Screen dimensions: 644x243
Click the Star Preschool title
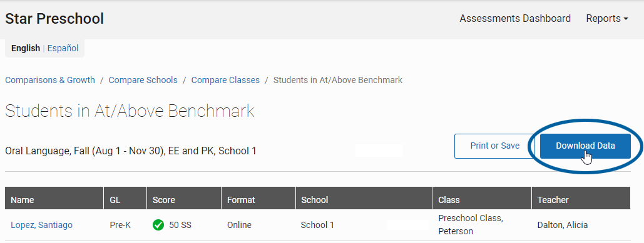coord(54,19)
